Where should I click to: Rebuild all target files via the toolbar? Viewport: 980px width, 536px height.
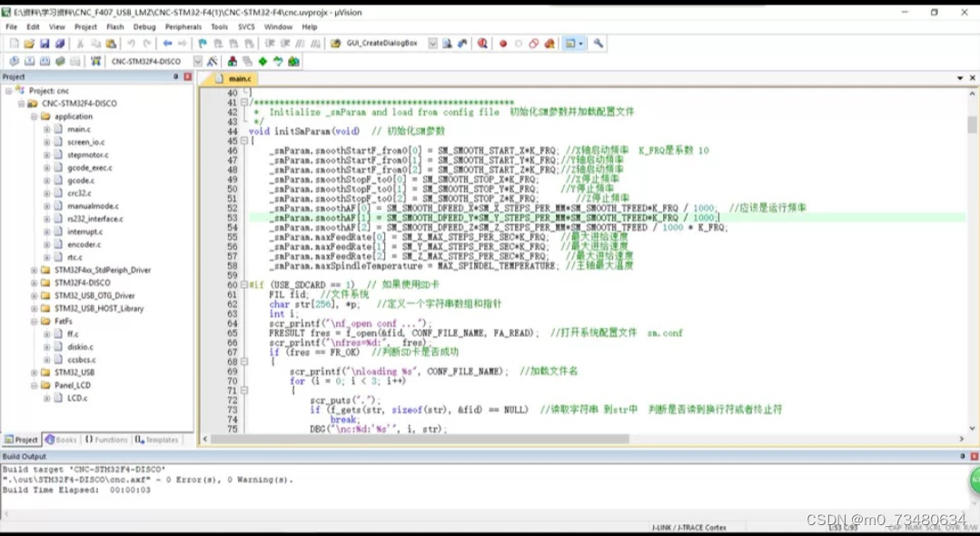click(x=45, y=61)
